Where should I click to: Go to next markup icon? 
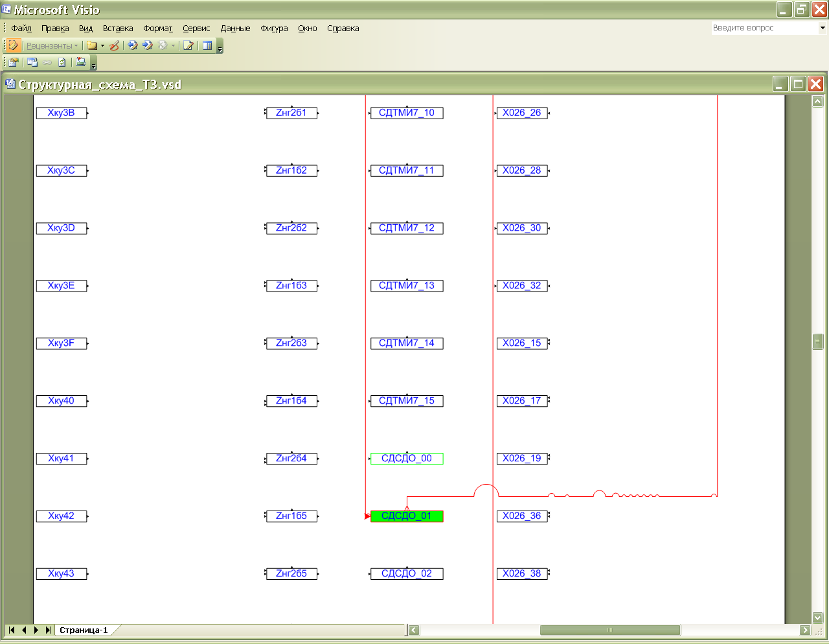click(x=147, y=45)
